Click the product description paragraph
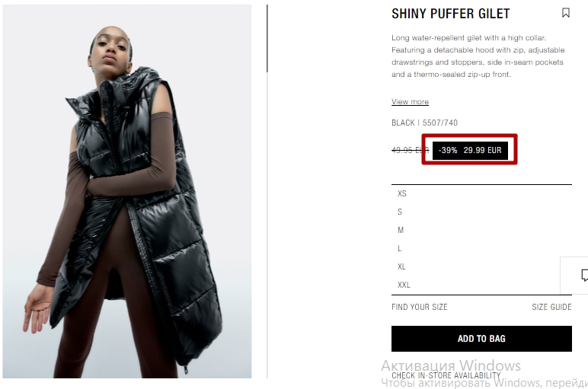Image resolution: width=588 pixels, height=389 pixels. [x=478, y=56]
